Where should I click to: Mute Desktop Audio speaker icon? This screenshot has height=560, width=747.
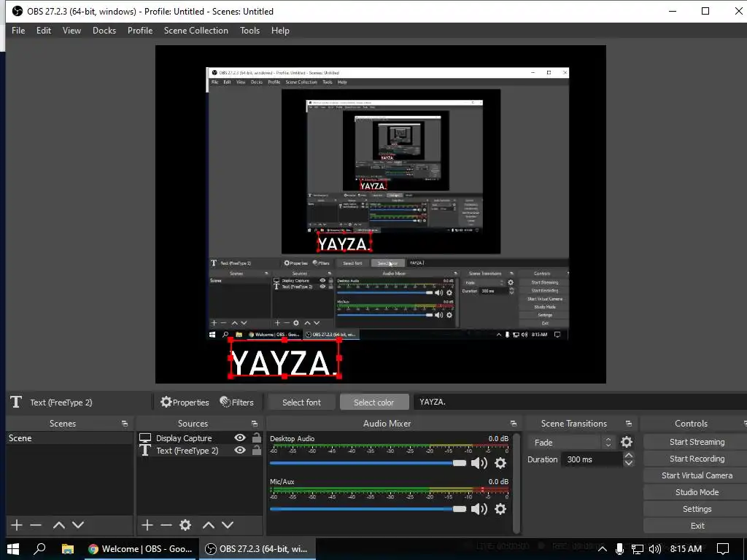tap(479, 463)
